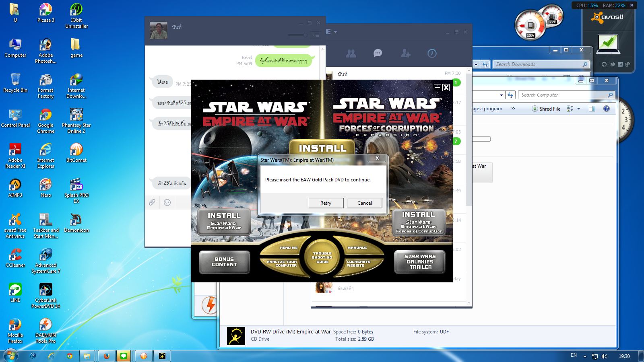644x362 pixels.
Task: Click Retry in the insert DVD dialog
Action: click(326, 203)
